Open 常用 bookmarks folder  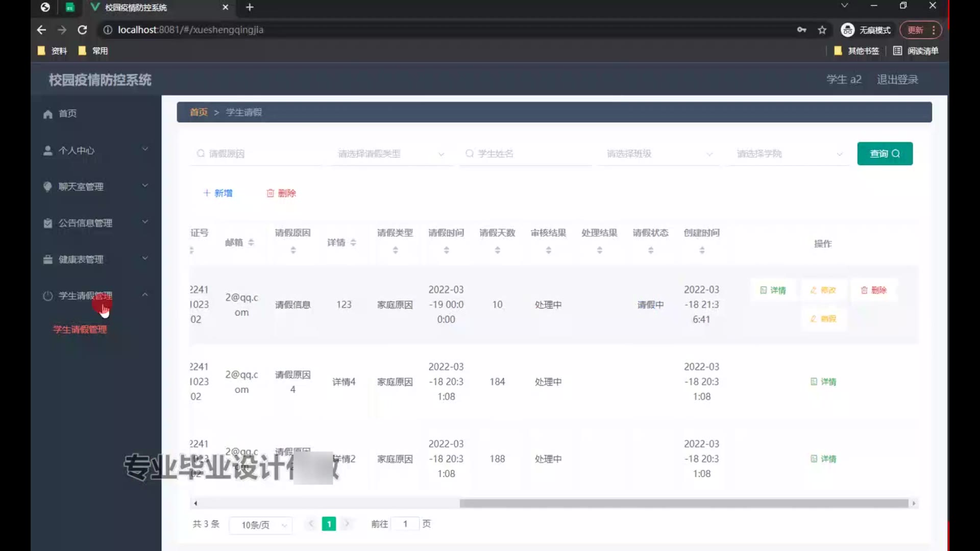coord(93,51)
